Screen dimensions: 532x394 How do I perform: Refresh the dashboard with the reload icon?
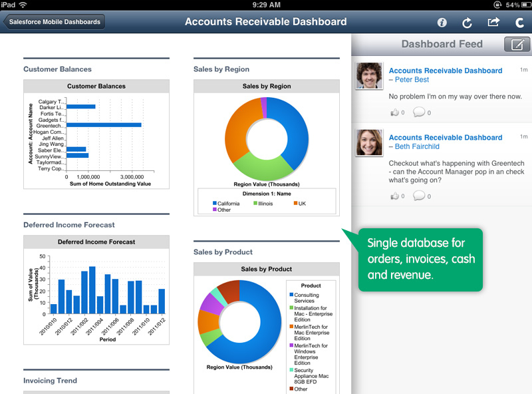coord(467,23)
